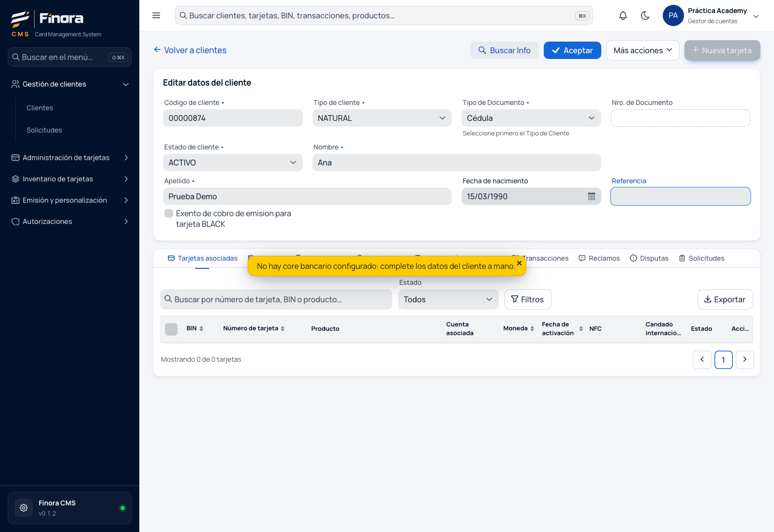Open the Estado Todos filter dropdown
Screen dimensions: 774x532
click(448, 299)
